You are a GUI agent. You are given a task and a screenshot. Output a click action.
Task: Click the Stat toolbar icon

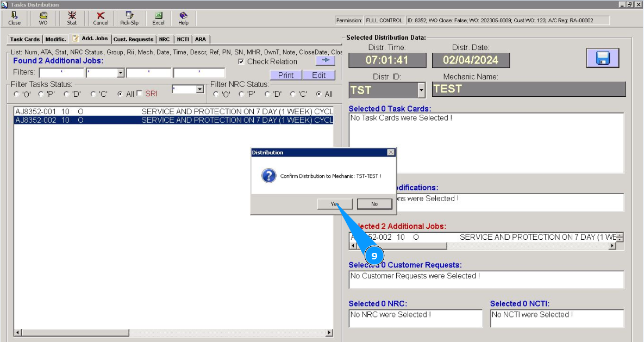(x=72, y=18)
